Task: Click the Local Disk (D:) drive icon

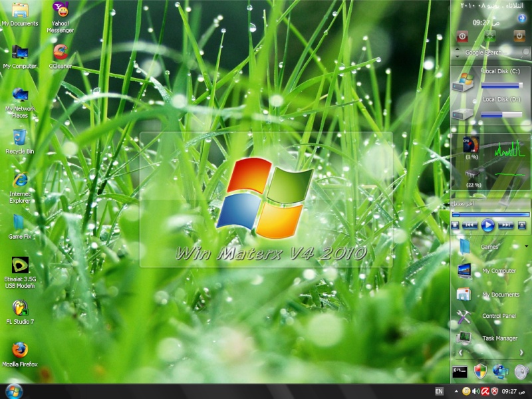Action: [x=463, y=114]
